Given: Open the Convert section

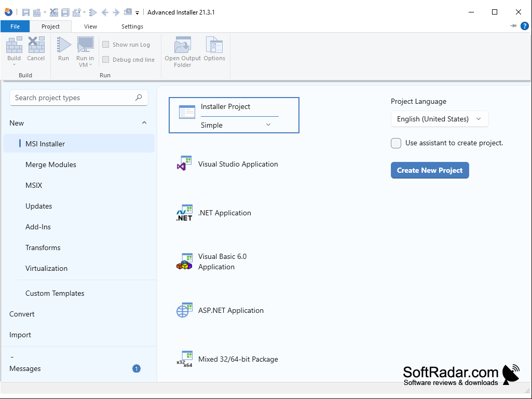Looking at the screenshot, I should click(x=22, y=314).
